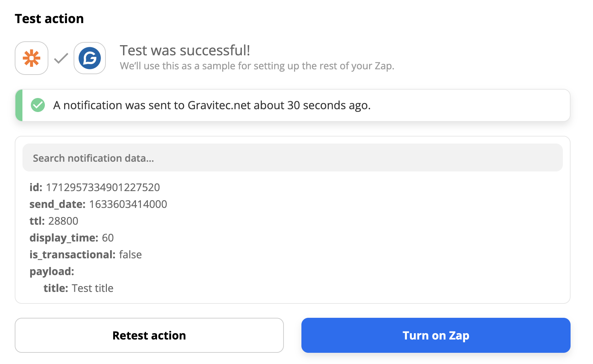This screenshot has width=593, height=364.
Task: Click the Test was successful! message
Action: (x=185, y=50)
